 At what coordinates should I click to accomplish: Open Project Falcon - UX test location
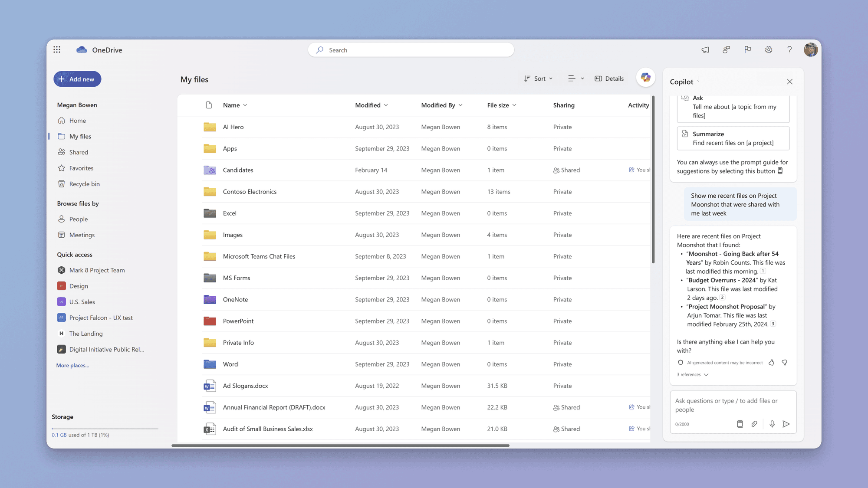pos(101,318)
